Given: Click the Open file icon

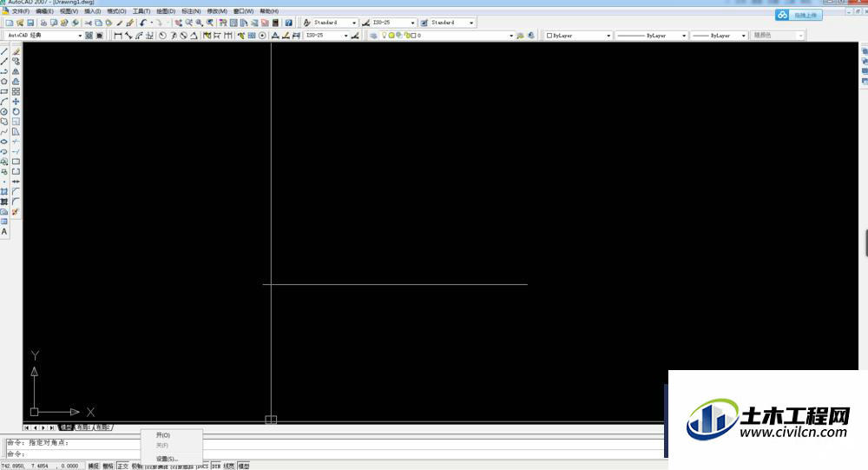Looking at the screenshot, I should (20, 23).
